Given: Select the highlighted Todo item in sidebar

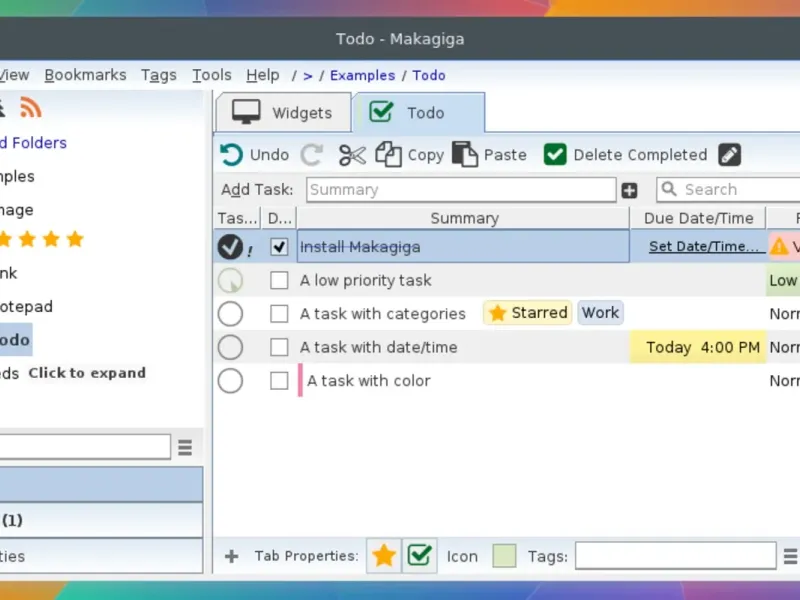Looking at the screenshot, I should [x=16, y=340].
